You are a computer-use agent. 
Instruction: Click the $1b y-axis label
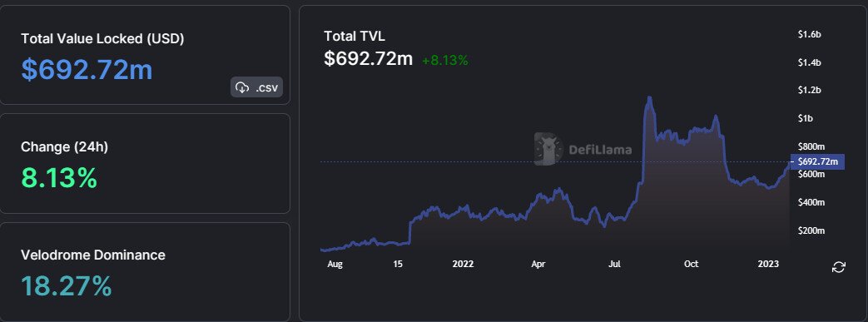coord(805,118)
